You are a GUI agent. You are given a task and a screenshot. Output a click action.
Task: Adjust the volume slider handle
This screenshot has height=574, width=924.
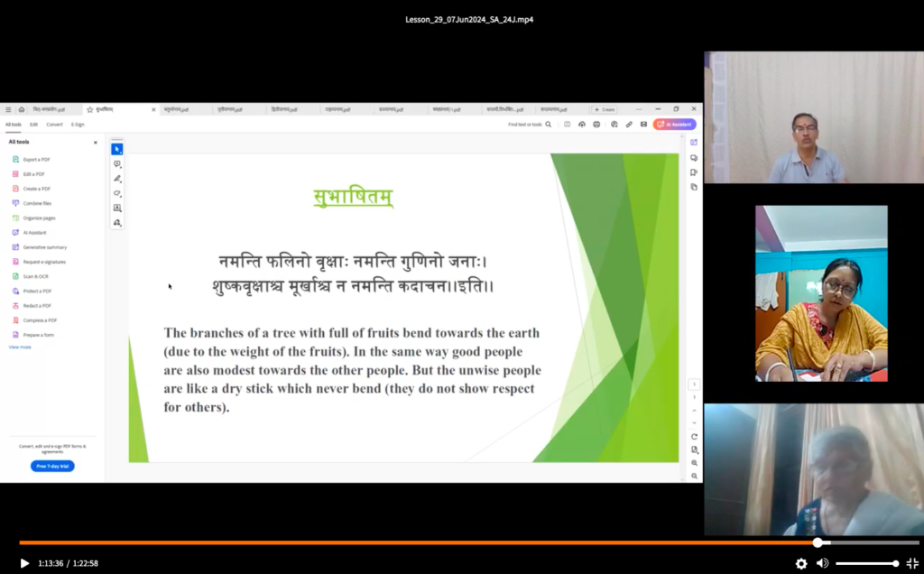click(x=896, y=563)
